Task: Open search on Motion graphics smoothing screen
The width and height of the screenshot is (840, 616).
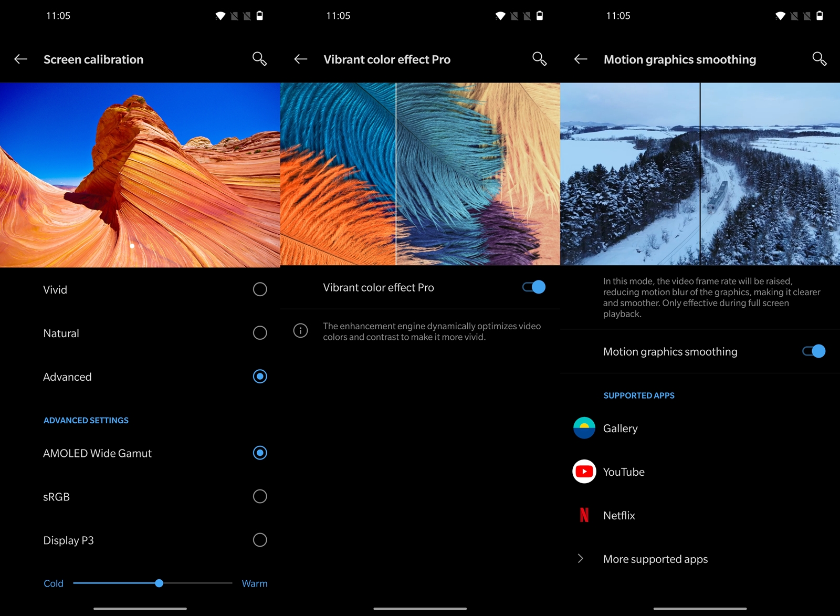Action: (x=820, y=59)
